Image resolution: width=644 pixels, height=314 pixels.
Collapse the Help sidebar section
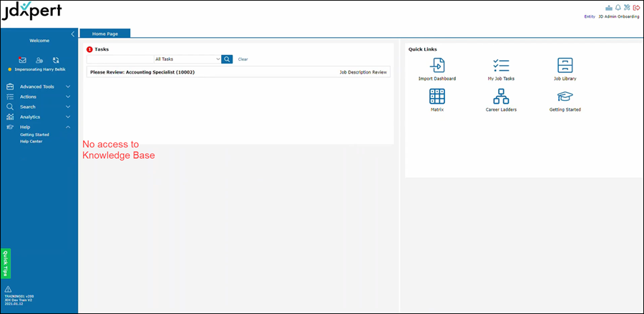pos(68,127)
